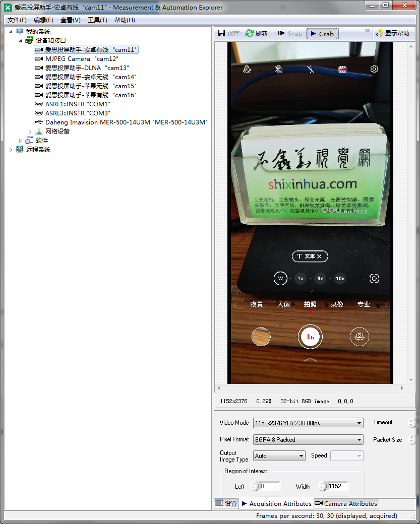Tap the up chevron below the shutter
This screenshot has height=524, width=420.
pyautogui.click(x=310, y=360)
